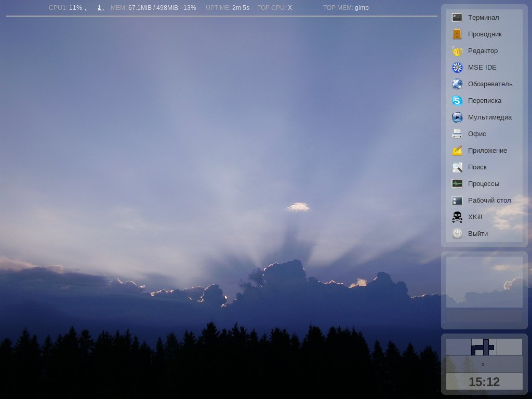The image size is (532, 399).
Task: Open the Переписка chat entry
Action: pos(484,101)
